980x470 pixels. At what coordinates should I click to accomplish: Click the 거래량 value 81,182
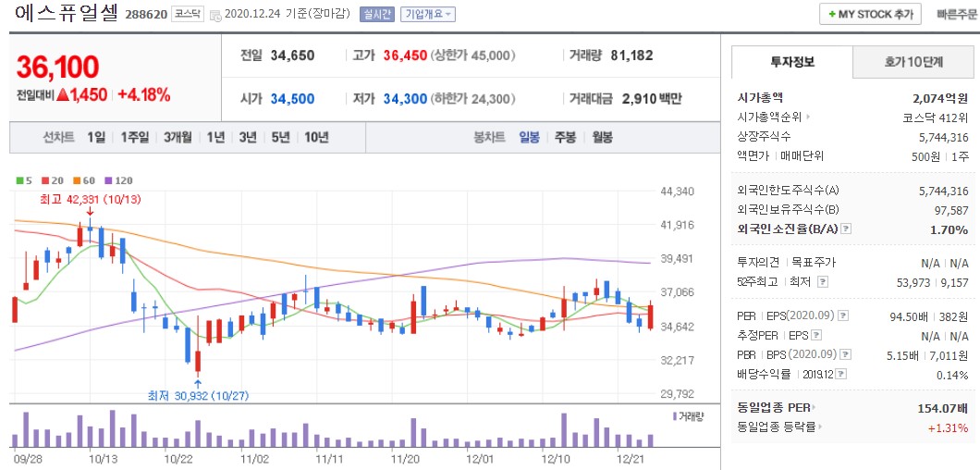click(631, 56)
